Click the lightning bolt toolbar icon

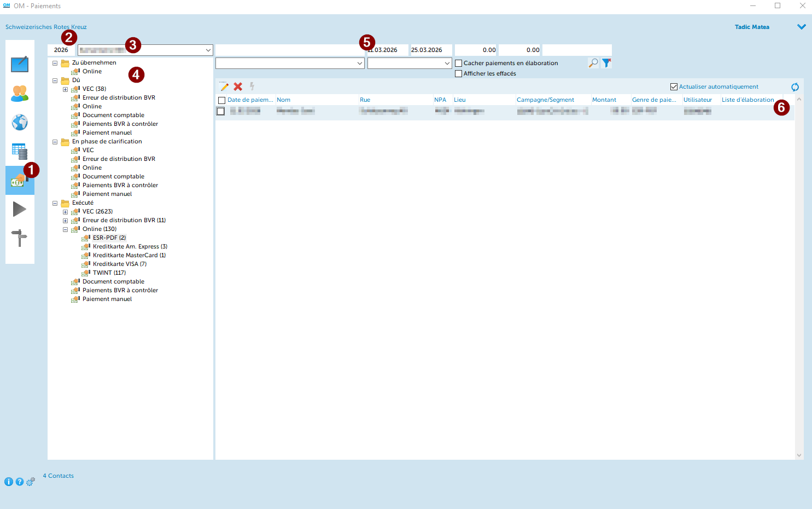[252, 86]
